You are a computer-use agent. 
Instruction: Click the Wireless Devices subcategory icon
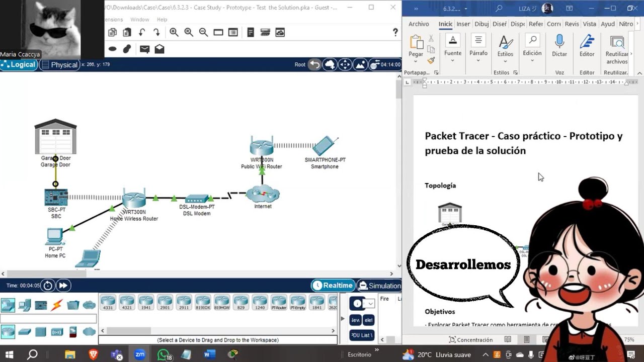coord(57,332)
